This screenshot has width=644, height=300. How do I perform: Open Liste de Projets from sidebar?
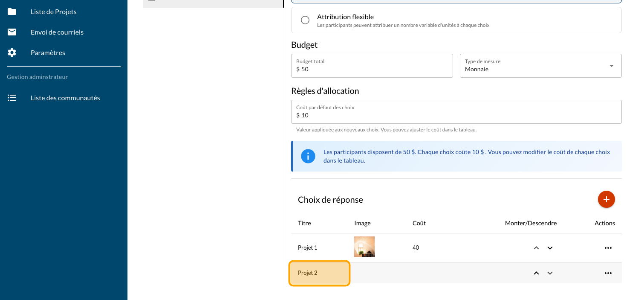54,12
